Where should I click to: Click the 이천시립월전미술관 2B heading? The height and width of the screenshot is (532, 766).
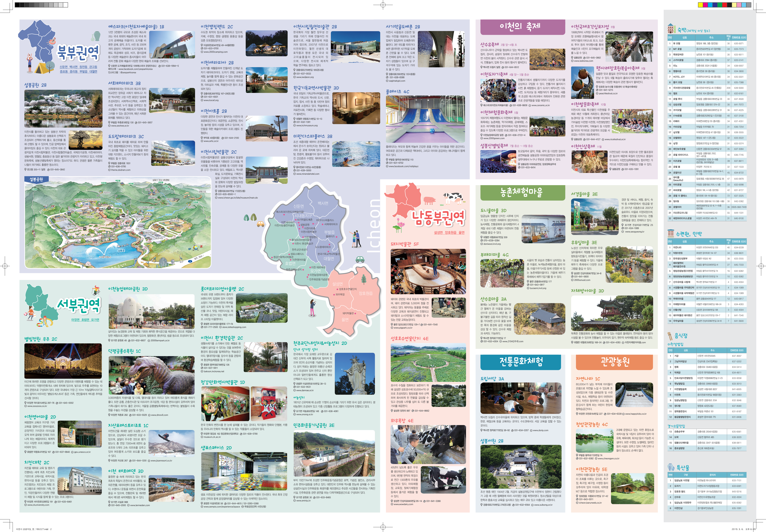pyautogui.click(x=315, y=26)
